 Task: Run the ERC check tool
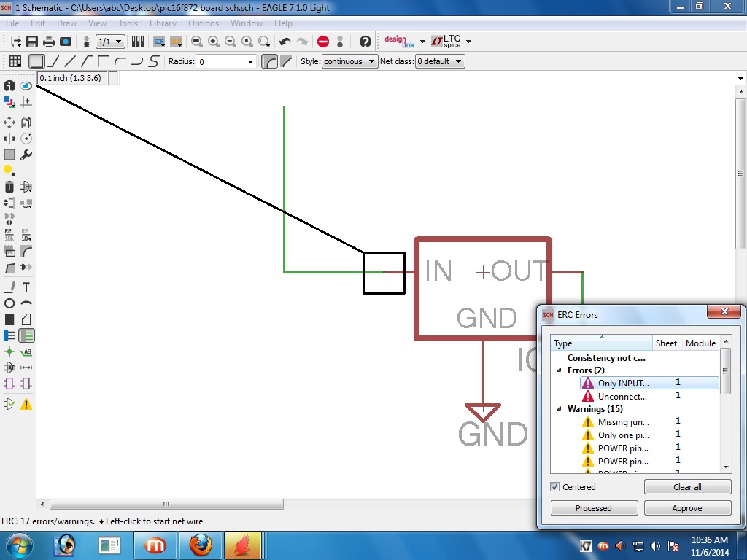tap(9, 404)
